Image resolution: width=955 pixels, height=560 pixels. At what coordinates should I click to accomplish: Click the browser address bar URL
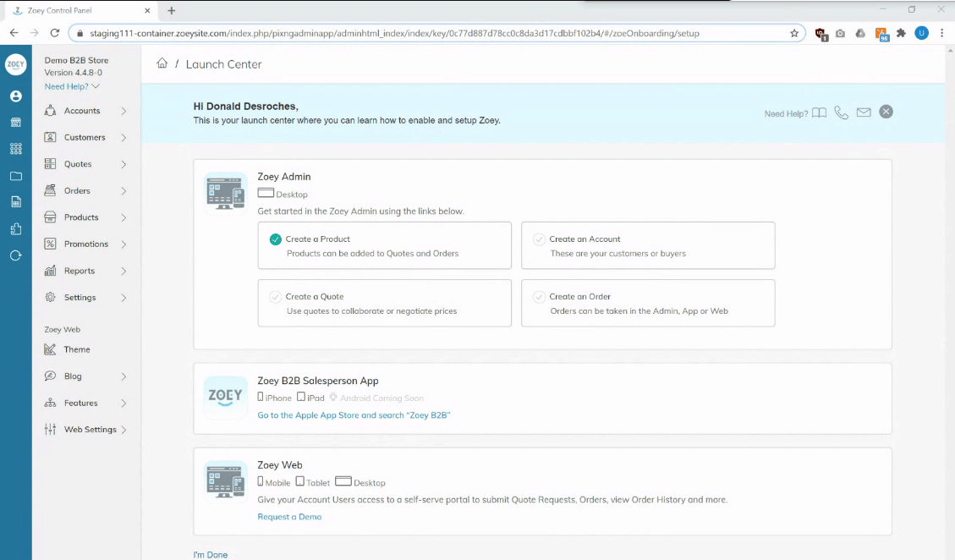tap(395, 34)
